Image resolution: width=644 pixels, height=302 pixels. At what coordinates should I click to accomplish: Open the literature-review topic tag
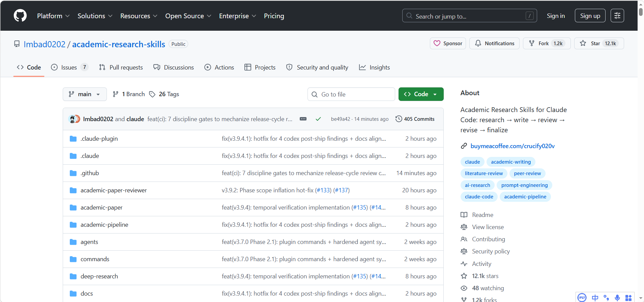pyautogui.click(x=484, y=173)
